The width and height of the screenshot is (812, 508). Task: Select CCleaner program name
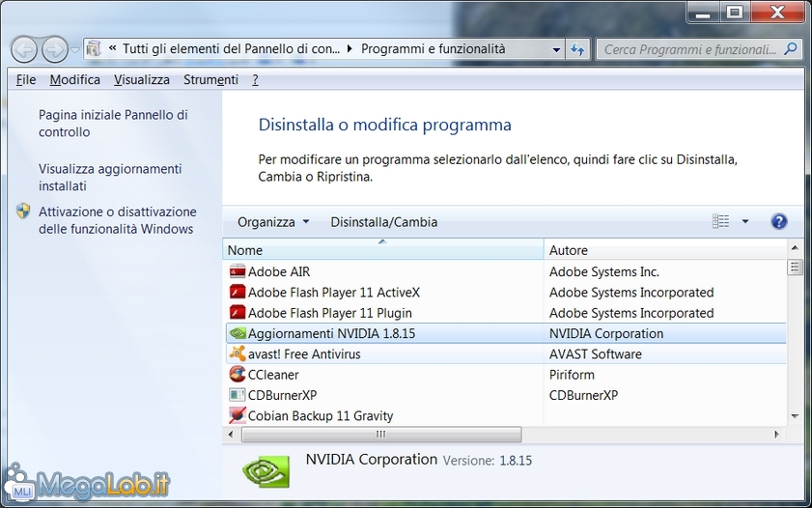[273, 375]
